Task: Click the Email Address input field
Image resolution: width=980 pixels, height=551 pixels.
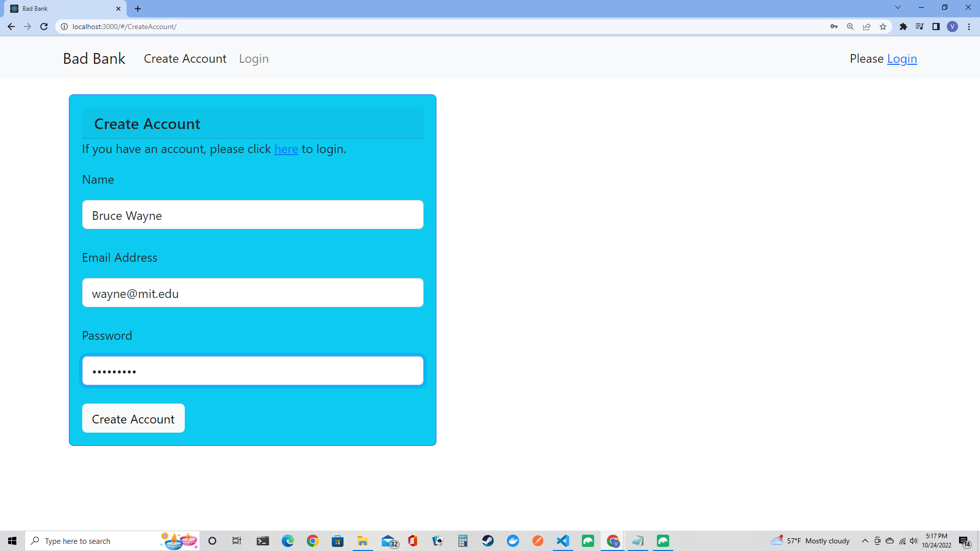Action: (253, 293)
